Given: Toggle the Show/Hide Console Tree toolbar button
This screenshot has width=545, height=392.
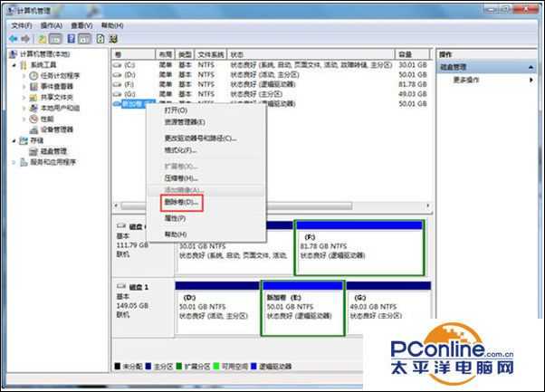Looking at the screenshot, I should (x=55, y=39).
